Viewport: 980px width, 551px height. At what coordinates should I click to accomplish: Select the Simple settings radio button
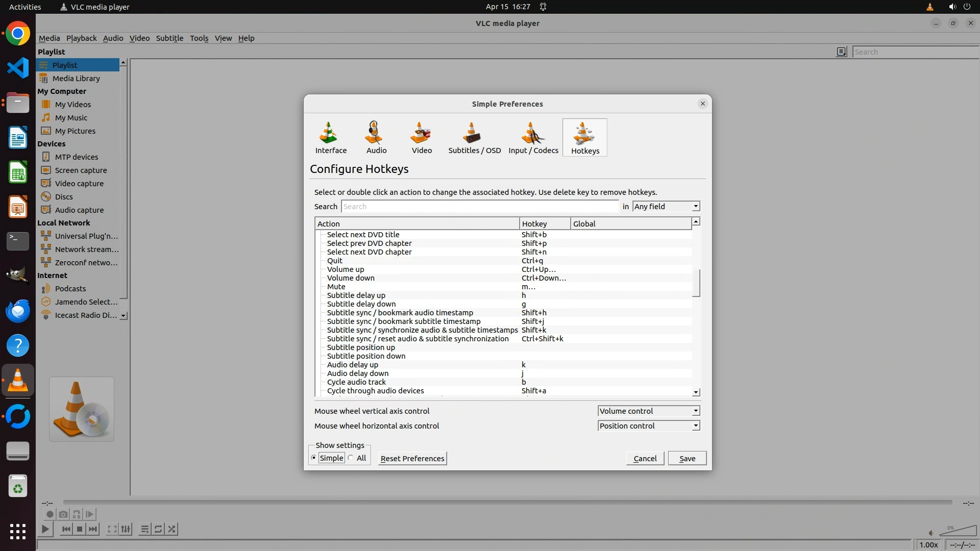(314, 458)
